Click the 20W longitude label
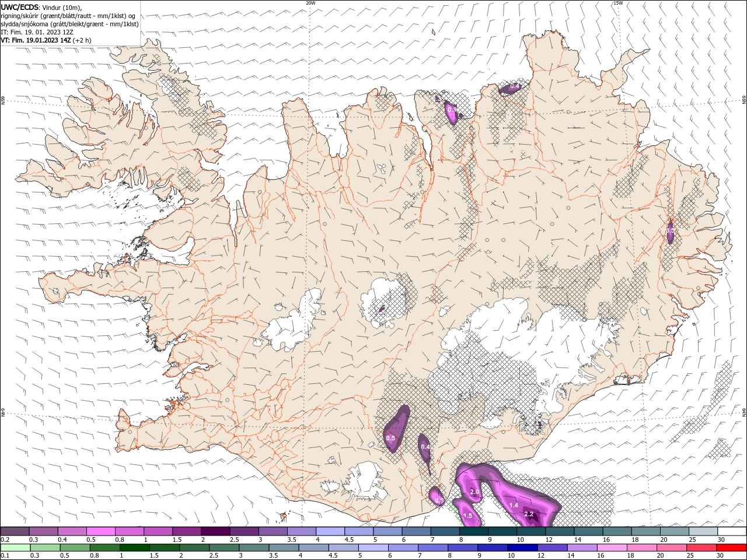 (x=311, y=3)
